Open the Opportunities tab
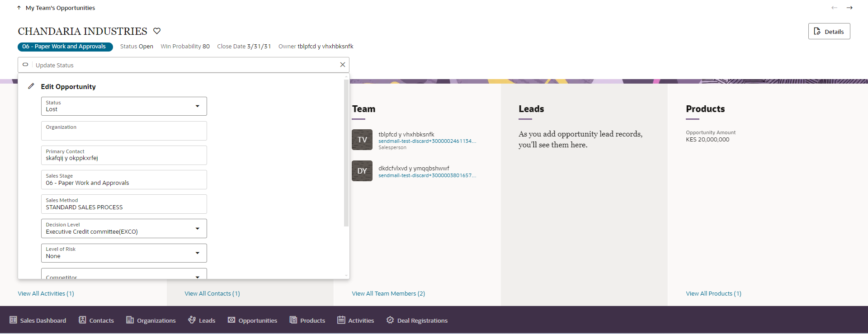Viewport: 868px width, 334px height. click(252, 320)
